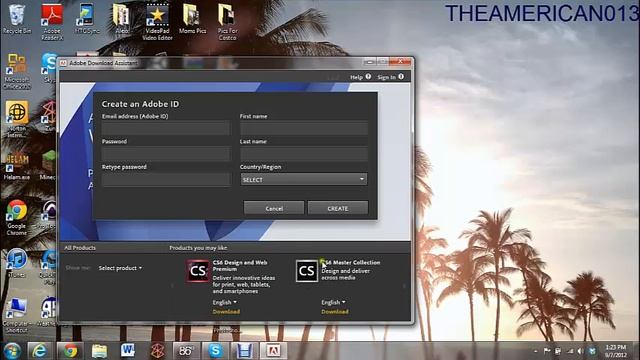Click the Password input field
This screenshot has height=360, width=640.
[x=166, y=153]
